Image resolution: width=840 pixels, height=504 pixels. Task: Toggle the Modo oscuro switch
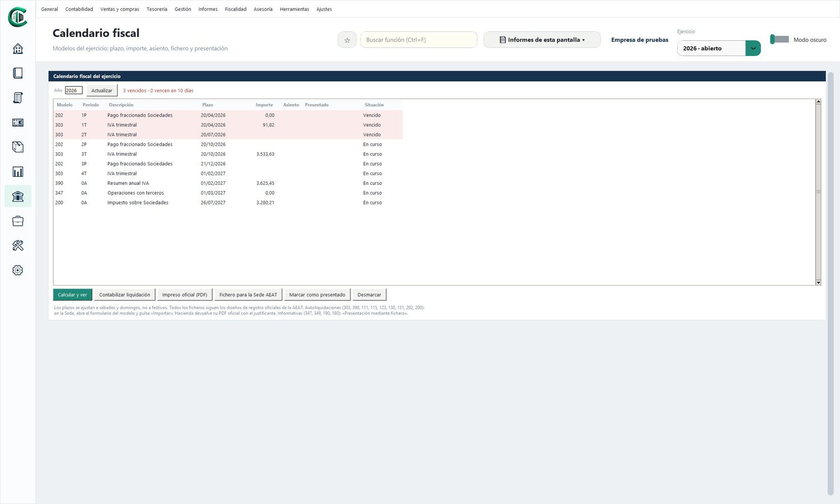tap(780, 39)
